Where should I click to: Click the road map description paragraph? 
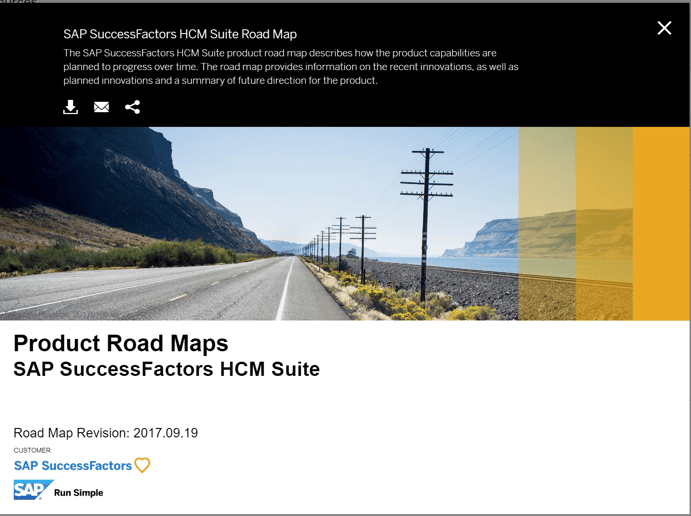point(291,67)
